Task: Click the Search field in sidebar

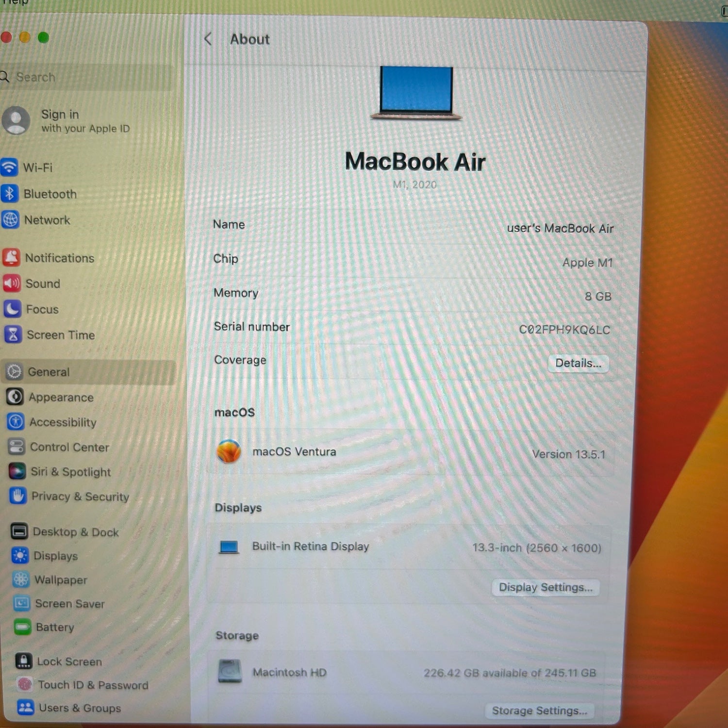Action: coord(87,77)
